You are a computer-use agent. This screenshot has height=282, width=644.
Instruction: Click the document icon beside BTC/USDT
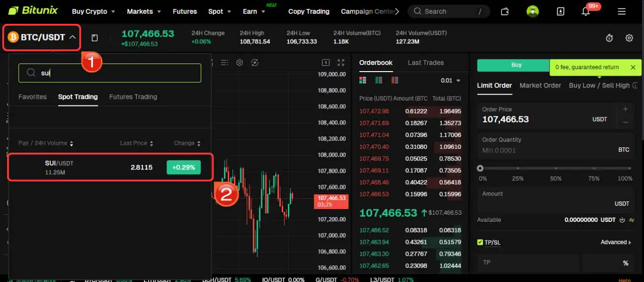[94, 38]
